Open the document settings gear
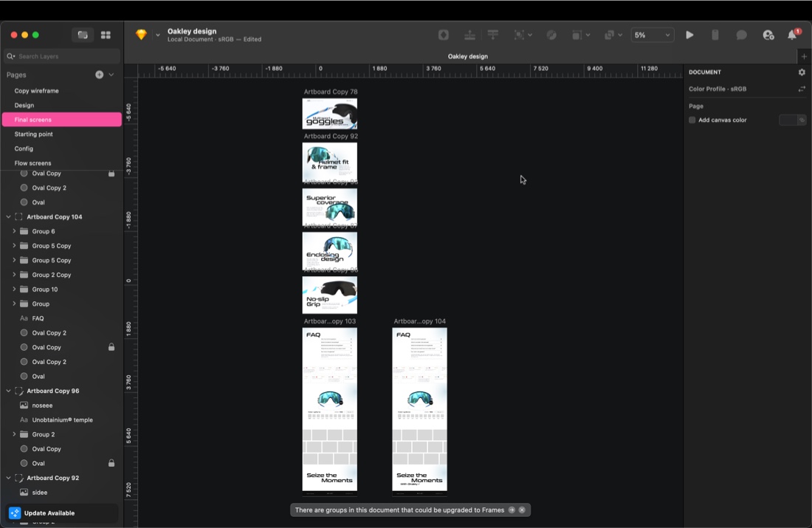The image size is (812, 528). 802,72
